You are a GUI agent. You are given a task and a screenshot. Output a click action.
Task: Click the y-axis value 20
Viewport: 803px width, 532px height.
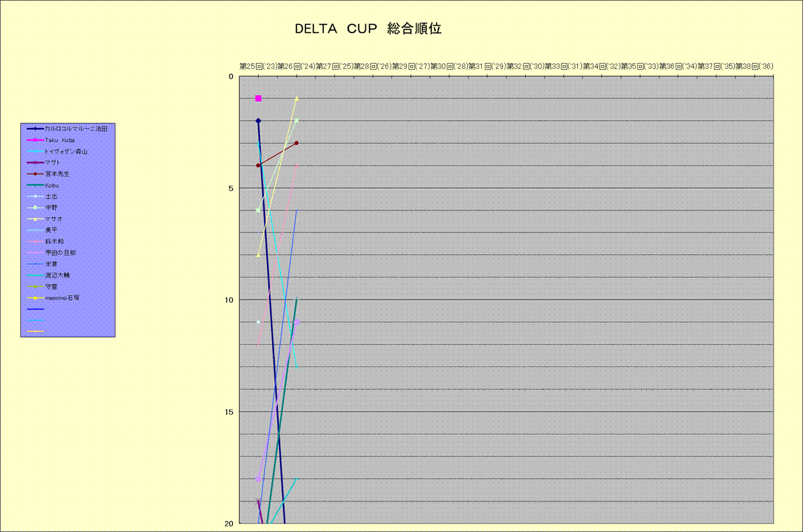228,523
